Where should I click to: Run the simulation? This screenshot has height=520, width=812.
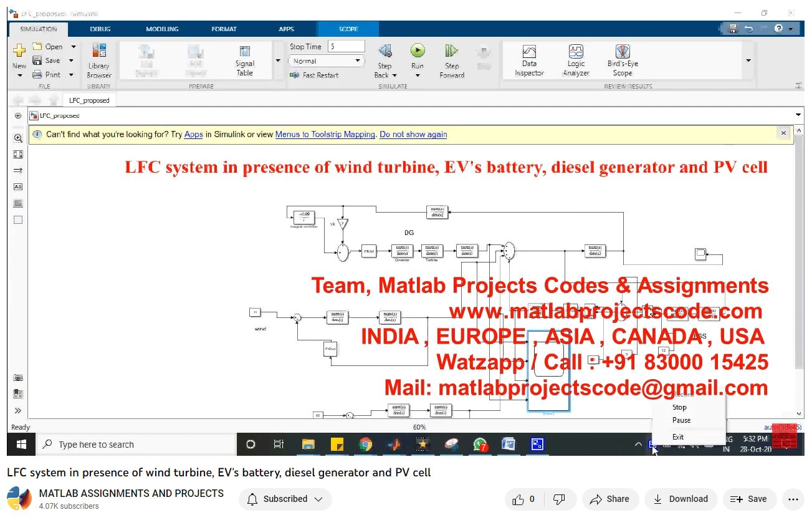417,51
